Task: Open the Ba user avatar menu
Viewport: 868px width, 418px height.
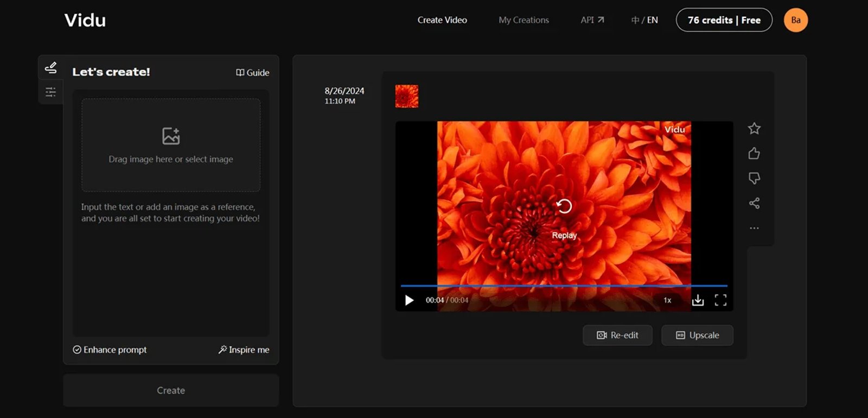Action: click(x=795, y=20)
